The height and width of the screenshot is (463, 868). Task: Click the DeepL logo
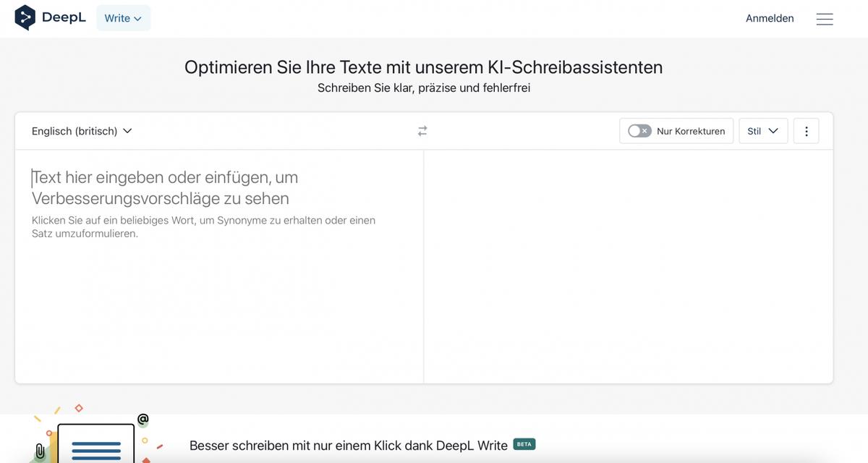[x=50, y=18]
